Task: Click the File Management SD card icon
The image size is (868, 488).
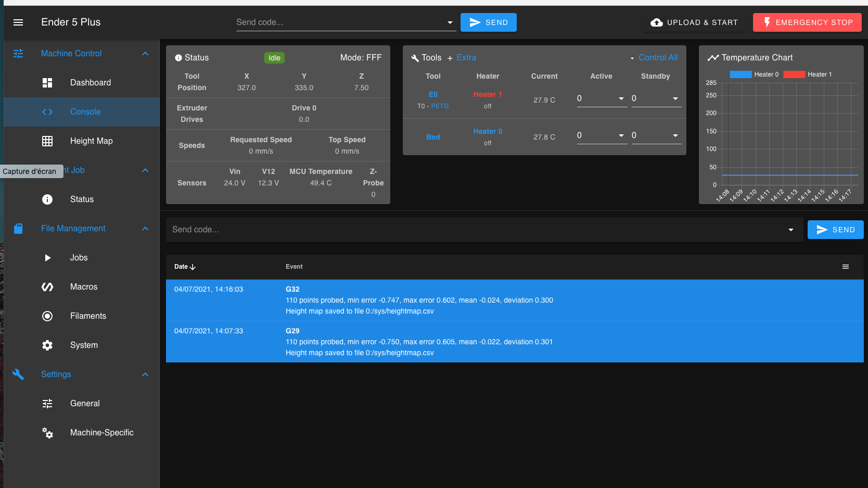Action: (x=18, y=229)
